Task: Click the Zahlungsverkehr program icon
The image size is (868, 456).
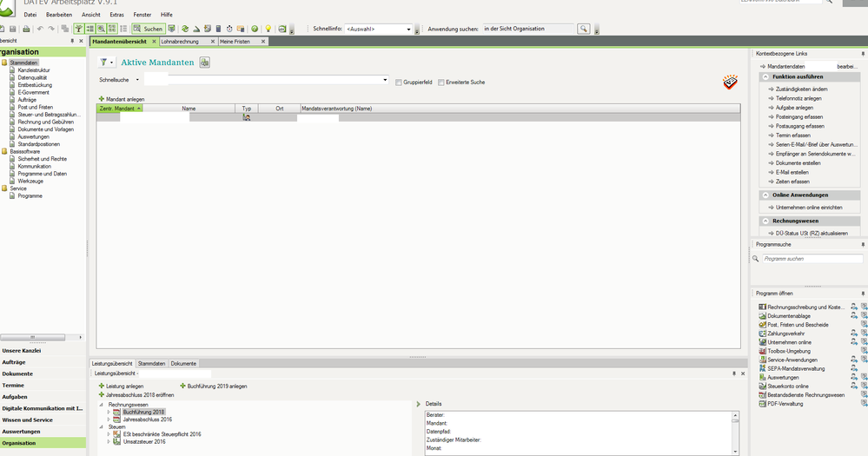Action: tap(762, 334)
